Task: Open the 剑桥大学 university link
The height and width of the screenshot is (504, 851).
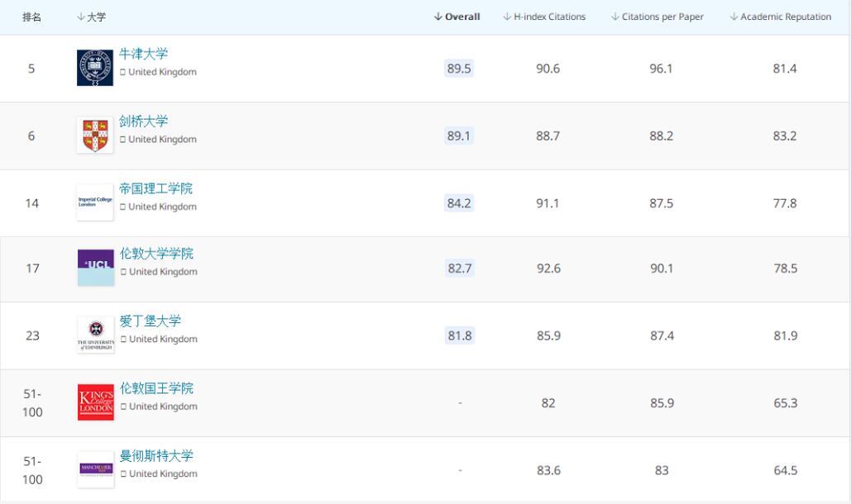Action: pyautogui.click(x=143, y=121)
